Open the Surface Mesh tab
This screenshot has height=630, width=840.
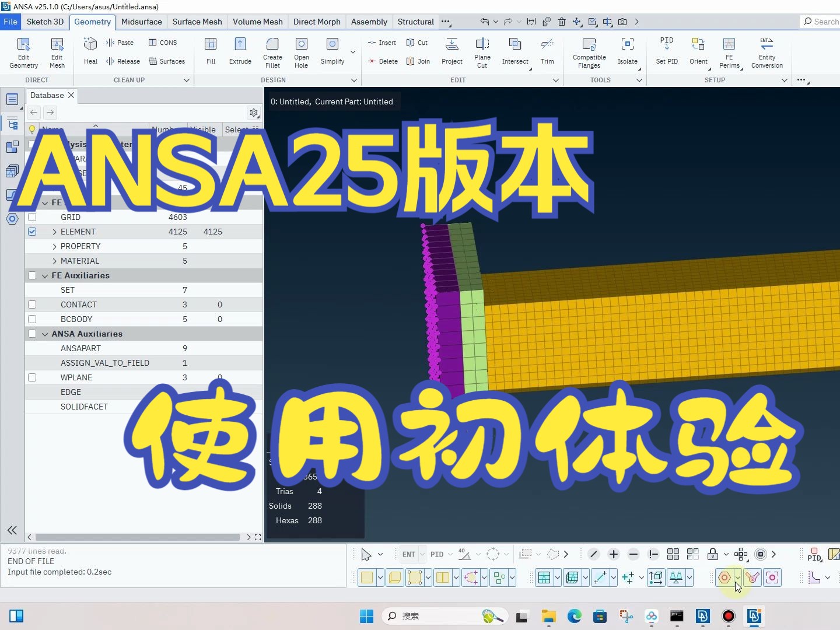(x=197, y=22)
